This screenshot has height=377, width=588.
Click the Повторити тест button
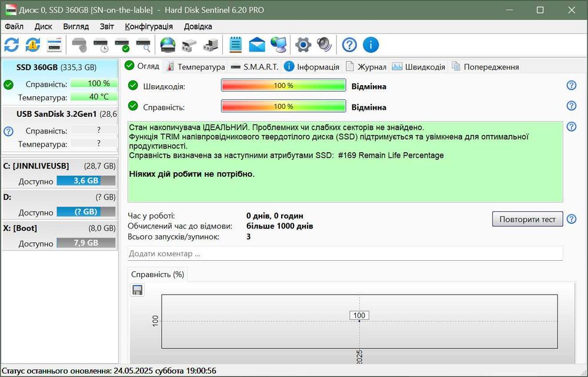(x=527, y=220)
